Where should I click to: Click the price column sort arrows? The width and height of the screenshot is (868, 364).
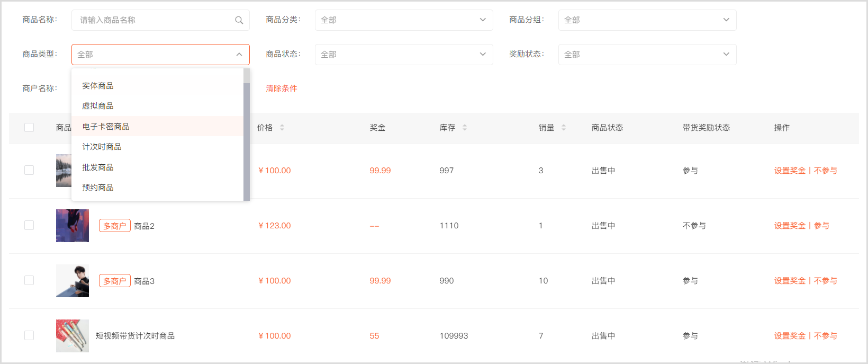282,128
